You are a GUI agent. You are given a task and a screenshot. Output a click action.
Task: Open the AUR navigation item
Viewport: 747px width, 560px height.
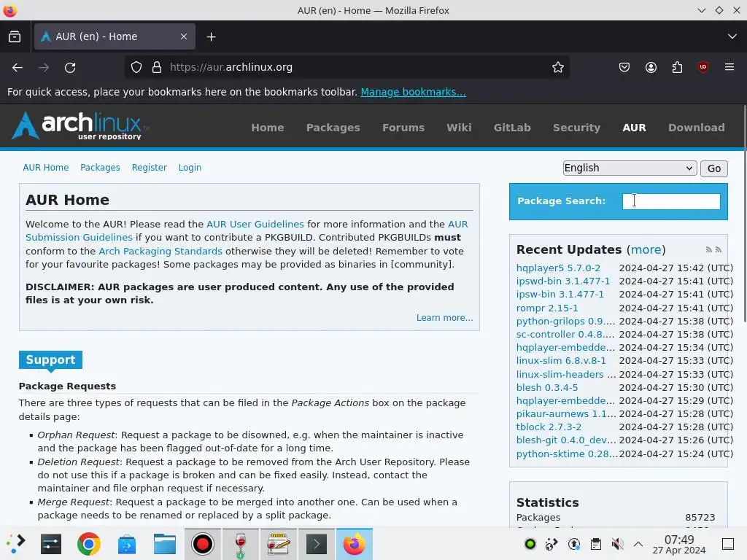click(634, 128)
